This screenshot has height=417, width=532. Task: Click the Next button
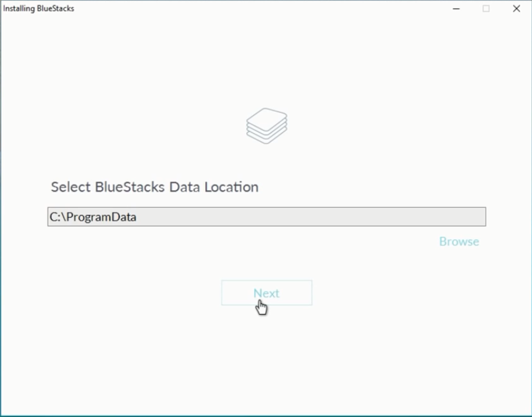267,293
